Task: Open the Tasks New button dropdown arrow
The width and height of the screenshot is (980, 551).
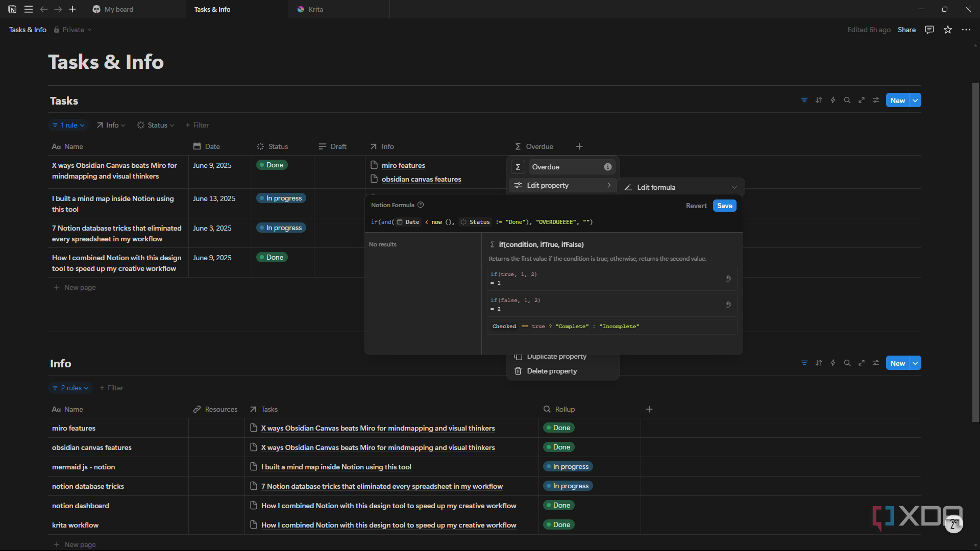Action: click(x=916, y=101)
